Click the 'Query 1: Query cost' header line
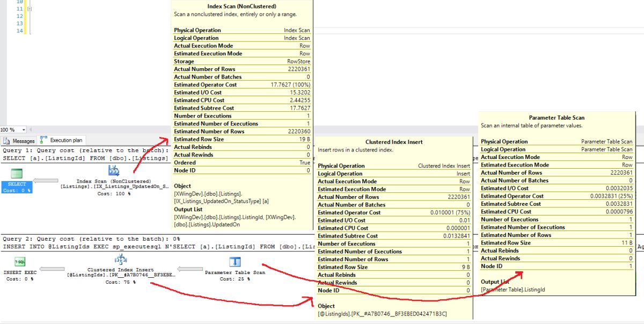The height and width of the screenshot is (324, 644). pos(86,150)
